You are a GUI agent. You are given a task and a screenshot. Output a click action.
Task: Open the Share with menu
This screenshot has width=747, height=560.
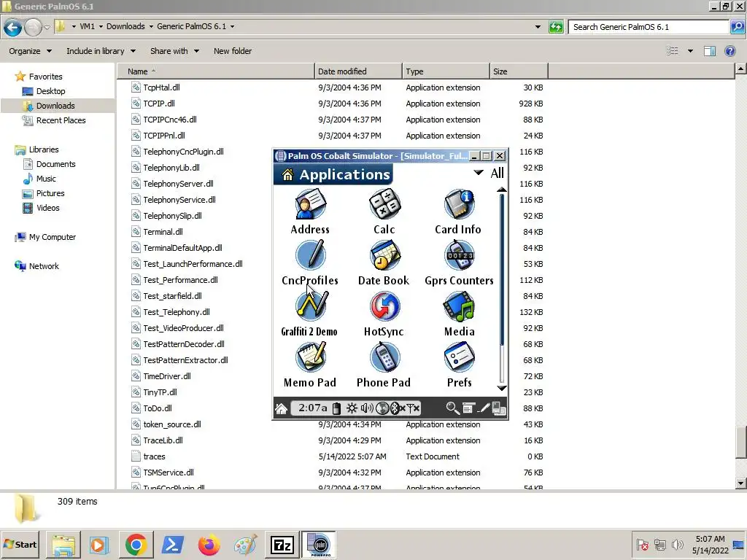tap(174, 51)
